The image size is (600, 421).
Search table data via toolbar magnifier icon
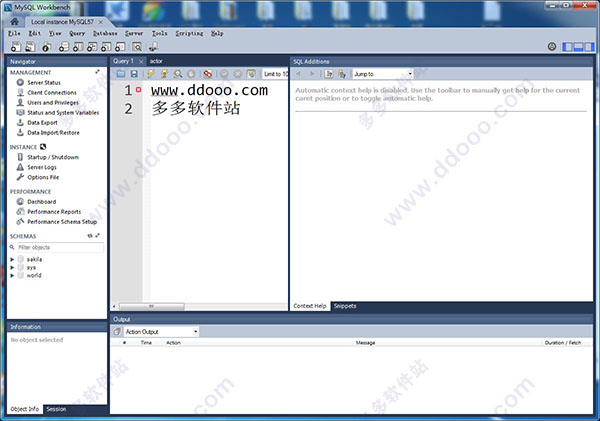click(137, 47)
